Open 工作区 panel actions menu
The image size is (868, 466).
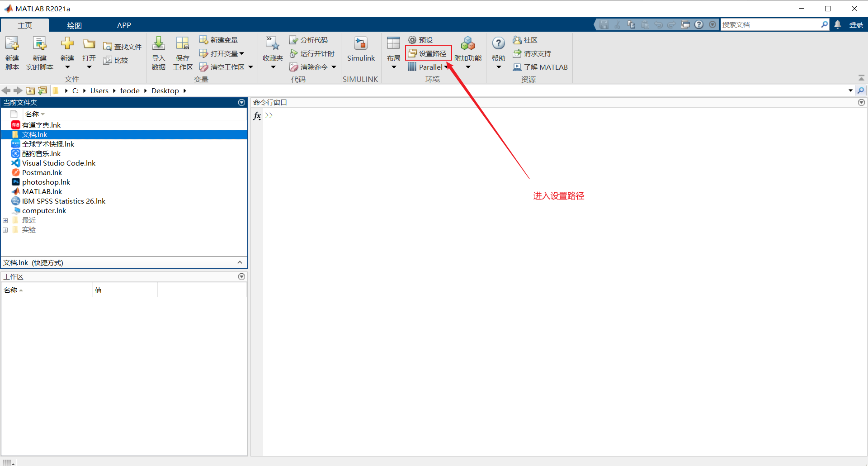point(242,276)
